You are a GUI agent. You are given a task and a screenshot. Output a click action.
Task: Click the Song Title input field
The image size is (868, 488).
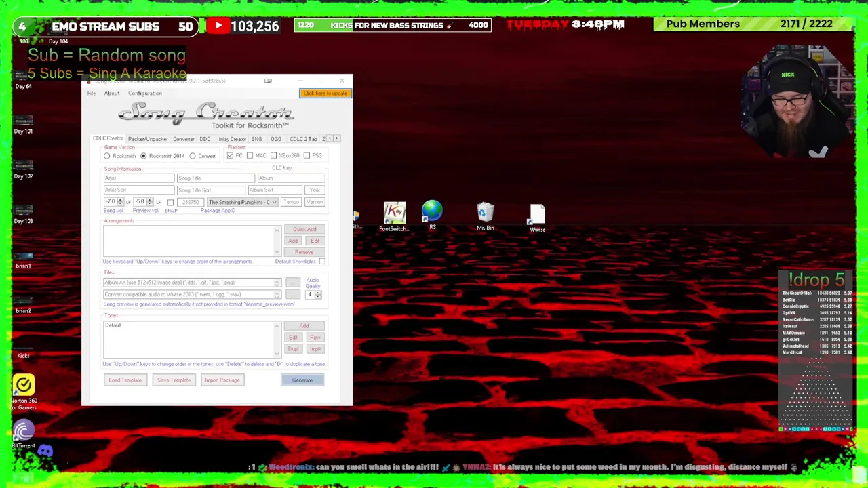[x=215, y=178]
